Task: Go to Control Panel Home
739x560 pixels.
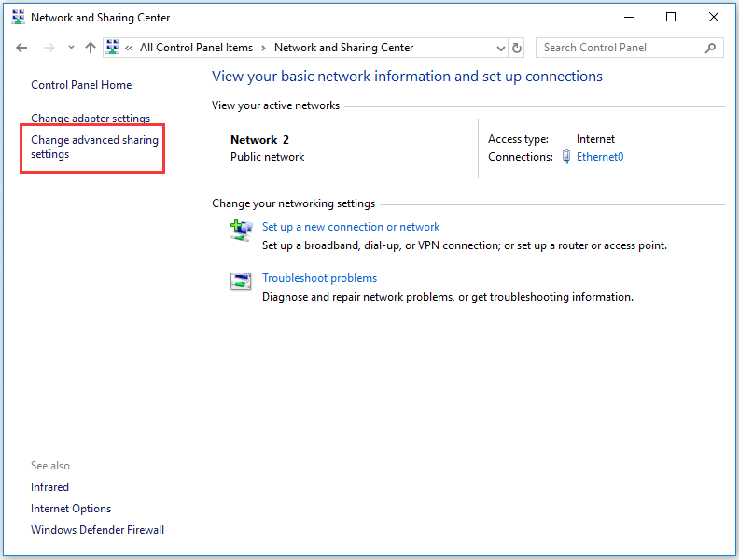Action: pyautogui.click(x=81, y=85)
